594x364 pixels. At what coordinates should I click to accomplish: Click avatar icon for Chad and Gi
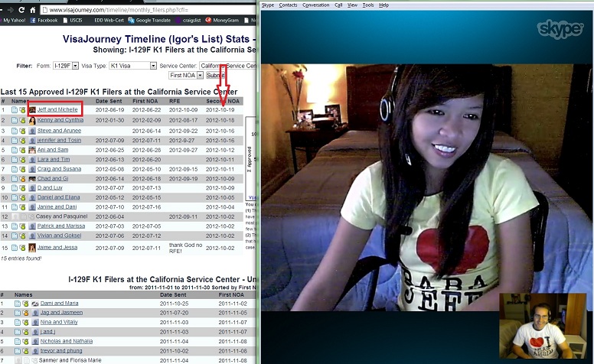tap(32, 179)
